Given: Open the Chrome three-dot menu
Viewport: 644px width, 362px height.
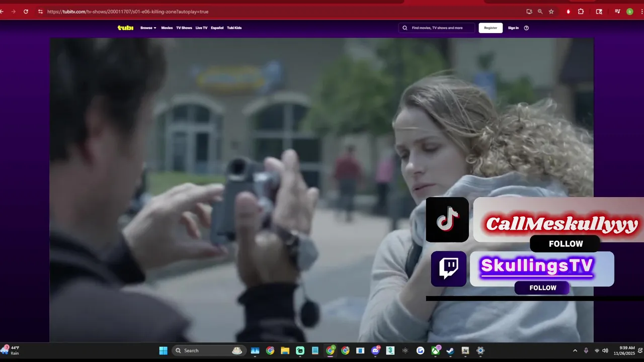Looking at the screenshot, I should click(641, 12).
